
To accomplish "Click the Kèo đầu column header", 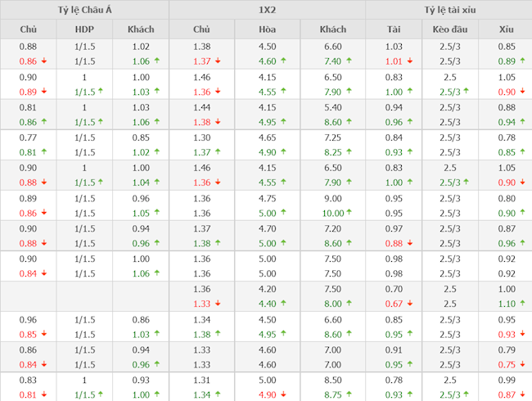I will [449, 29].
